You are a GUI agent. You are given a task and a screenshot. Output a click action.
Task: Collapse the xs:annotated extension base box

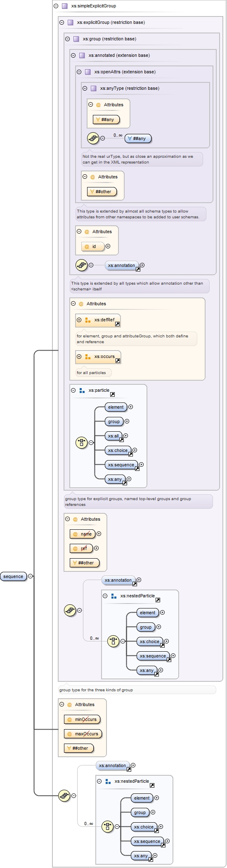tap(73, 55)
